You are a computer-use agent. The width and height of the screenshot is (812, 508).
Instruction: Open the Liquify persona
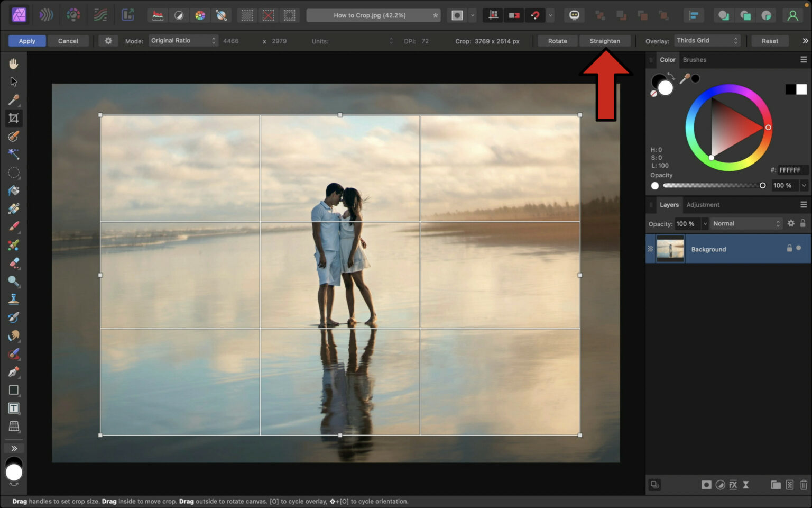[46, 15]
